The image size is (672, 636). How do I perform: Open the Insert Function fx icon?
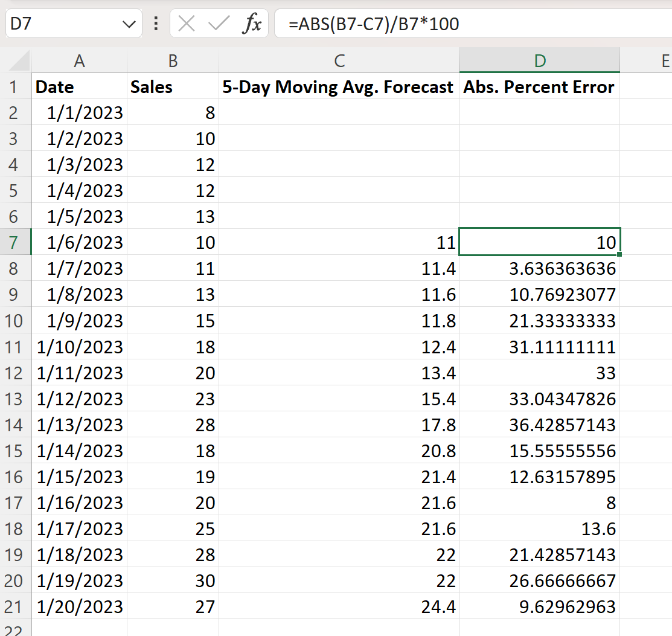(x=252, y=23)
